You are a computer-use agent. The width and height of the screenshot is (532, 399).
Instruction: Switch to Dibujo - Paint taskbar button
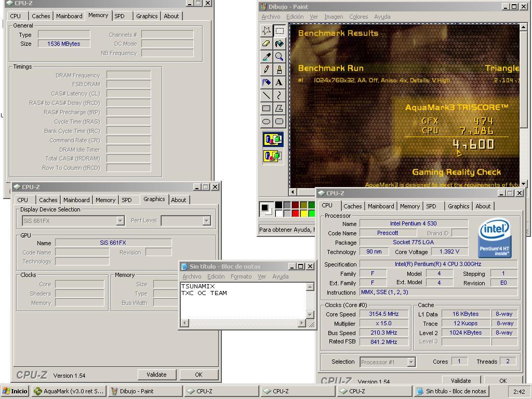tap(145, 391)
